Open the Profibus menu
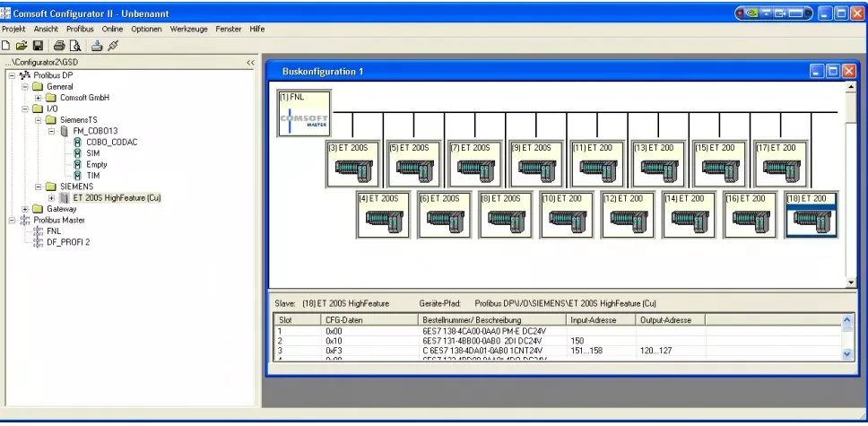868x426 pixels. point(81,29)
